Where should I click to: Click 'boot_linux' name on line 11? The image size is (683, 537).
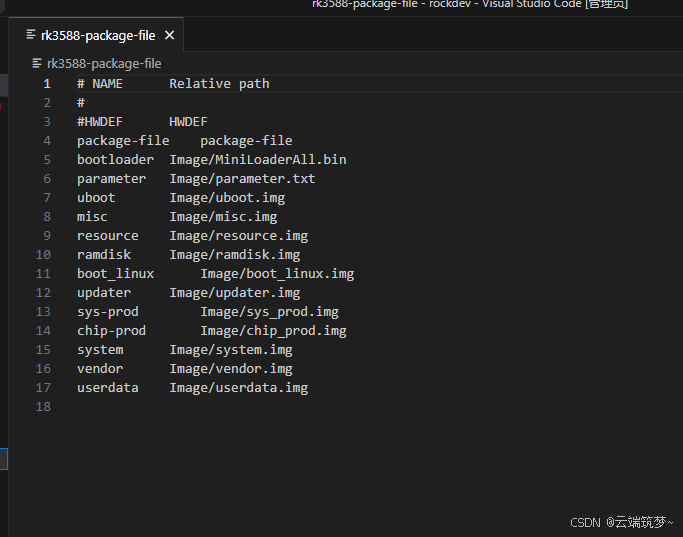coord(115,274)
